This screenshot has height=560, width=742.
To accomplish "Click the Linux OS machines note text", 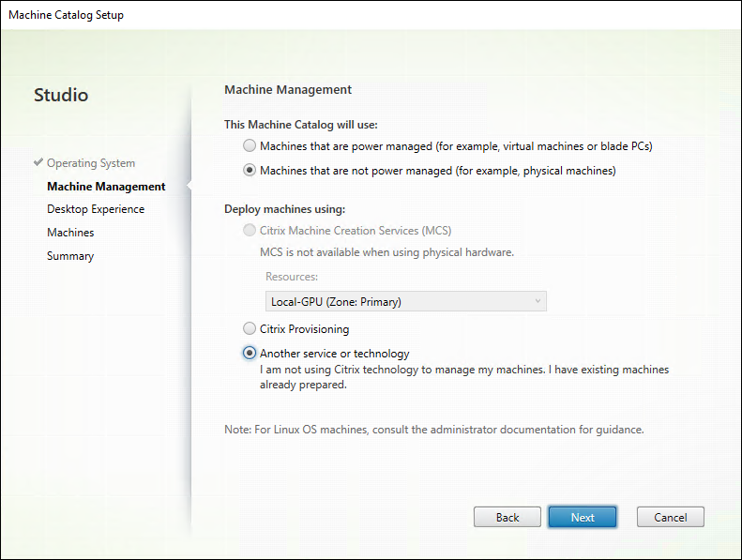I will point(434,430).
